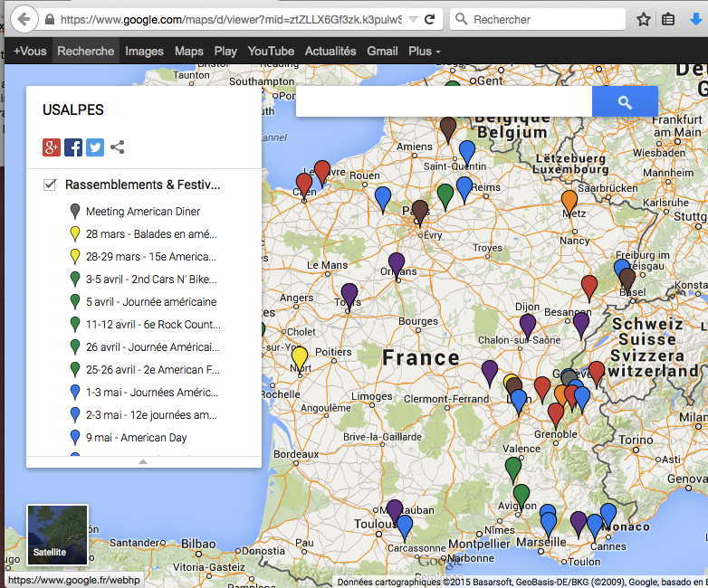The width and height of the screenshot is (708, 588).
Task: Select the Meeting American Diner entry
Action: click(x=142, y=212)
